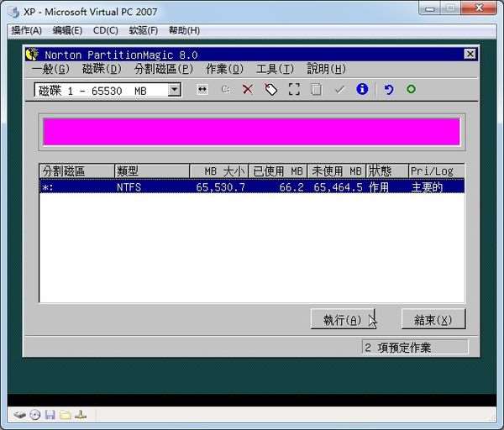The image size is (504, 430).
Task: Click the 磁碟 1 - 65530 MB combo box
Action: (108, 90)
